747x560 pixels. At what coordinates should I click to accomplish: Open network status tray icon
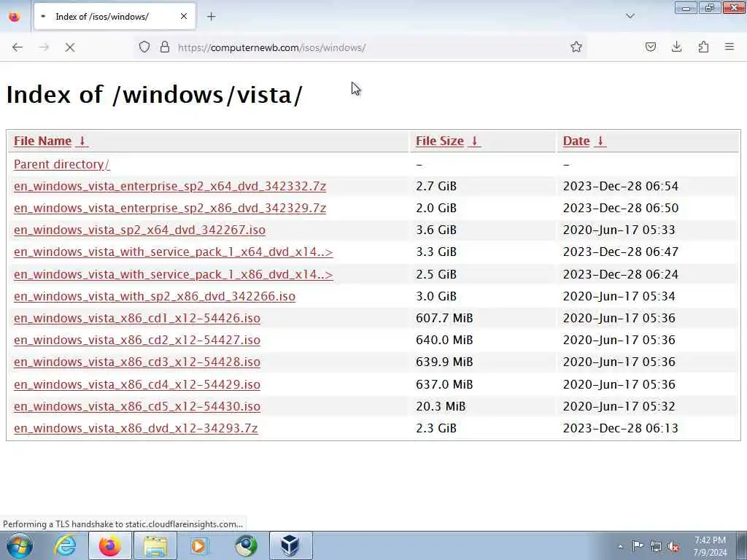656,546
